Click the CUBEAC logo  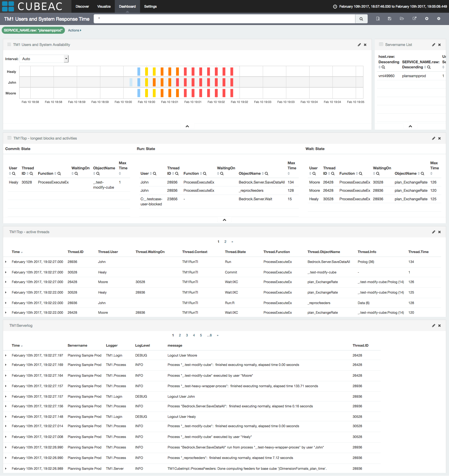pos(32,6)
